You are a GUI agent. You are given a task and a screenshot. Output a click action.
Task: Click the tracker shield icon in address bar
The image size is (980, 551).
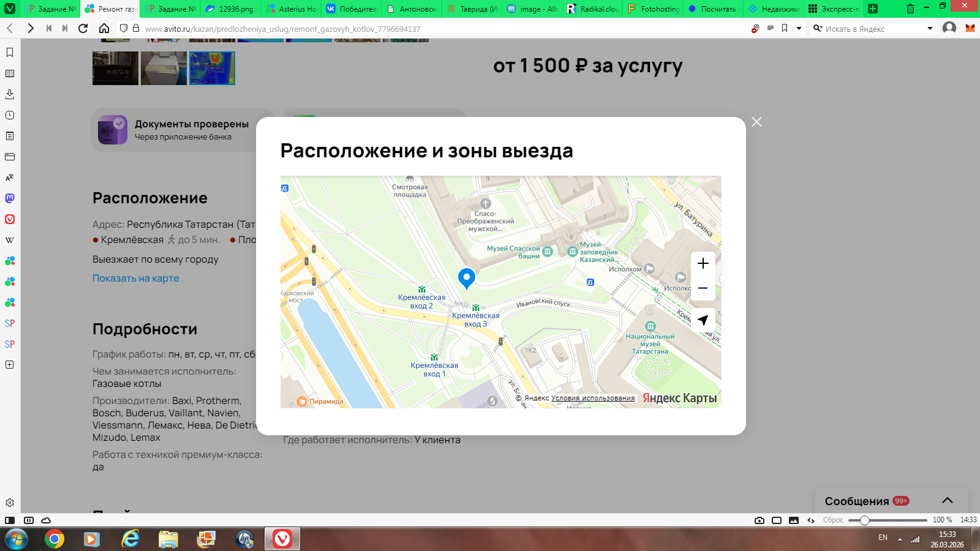[124, 28]
